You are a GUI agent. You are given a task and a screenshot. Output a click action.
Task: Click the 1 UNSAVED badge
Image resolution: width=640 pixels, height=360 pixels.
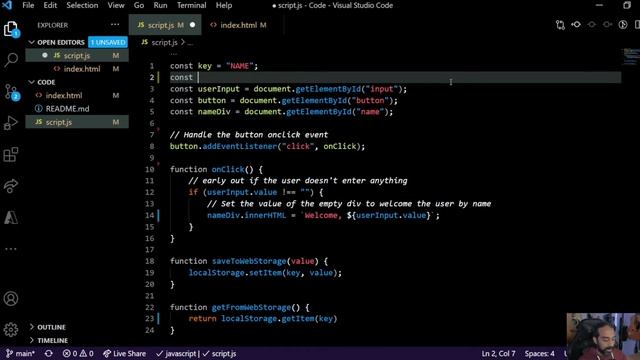(x=108, y=42)
